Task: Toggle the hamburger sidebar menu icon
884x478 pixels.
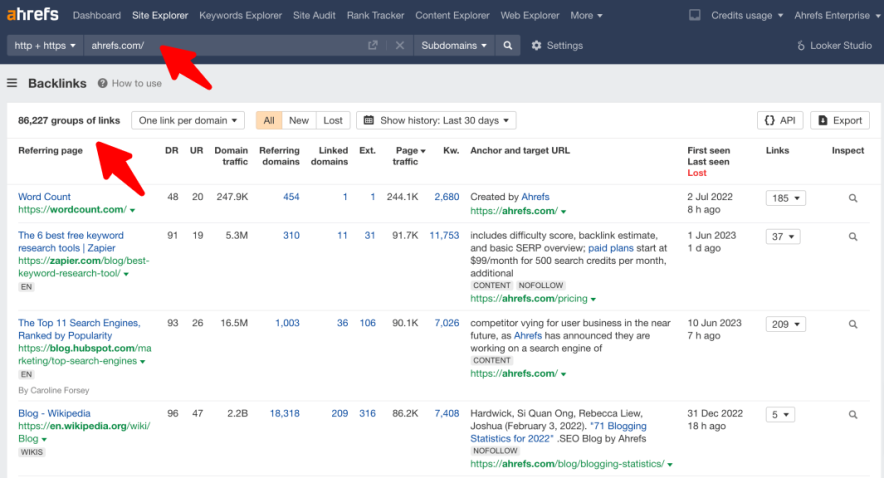Action: click(x=12, y=84)
